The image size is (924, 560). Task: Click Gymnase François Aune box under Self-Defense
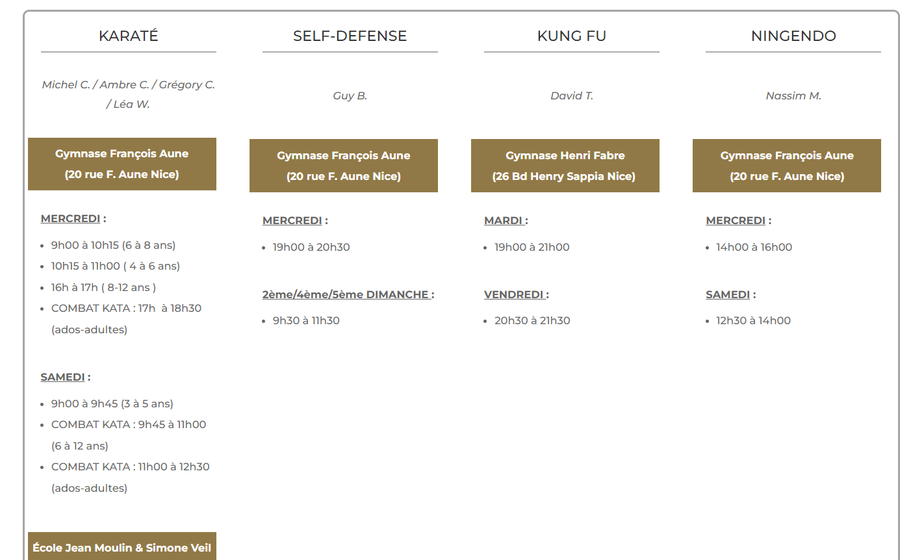[x=344, y=166]
